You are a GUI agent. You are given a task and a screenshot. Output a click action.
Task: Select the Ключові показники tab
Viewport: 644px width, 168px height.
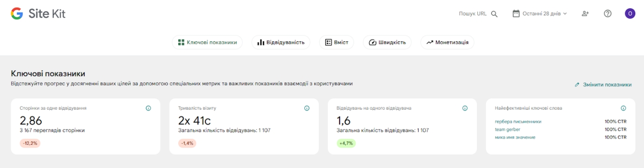(x=208, y=42)
